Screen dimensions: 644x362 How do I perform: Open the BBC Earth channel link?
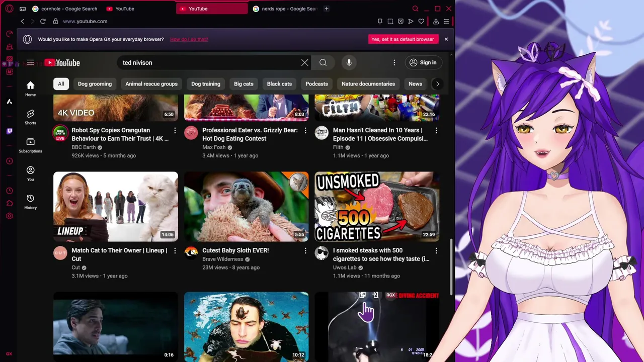(84, 147)
